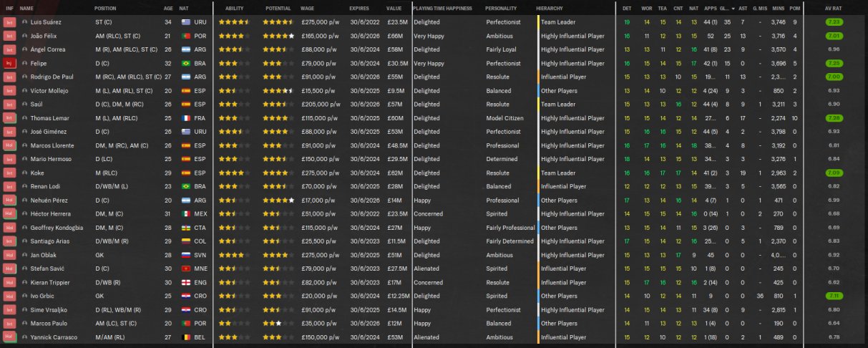Viewport: 868px width, 348px height.
Task: Click yellow hierarchy marker beside Team Leader Koke
Action: (x=537, y=173)
